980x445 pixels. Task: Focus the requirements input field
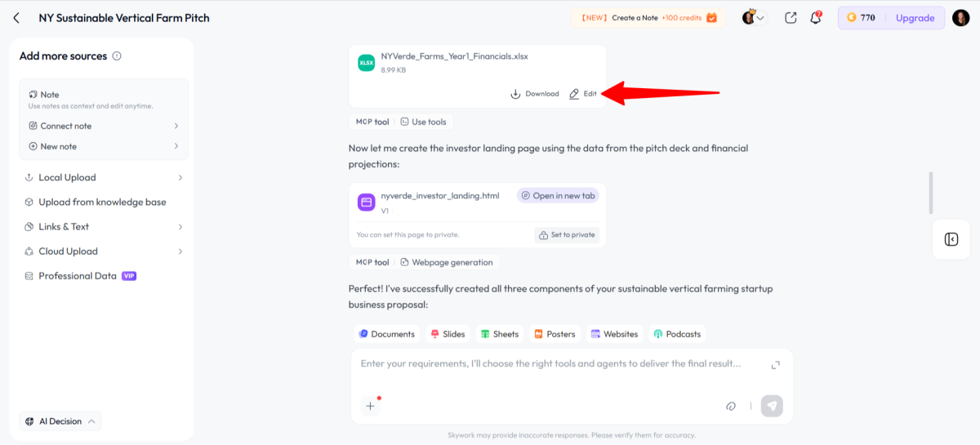point(555,364)
